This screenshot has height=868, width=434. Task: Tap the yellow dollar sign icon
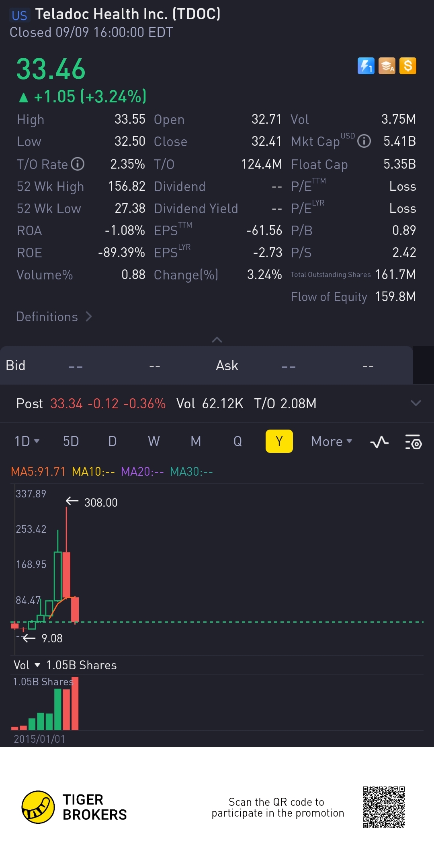point(408,66)
